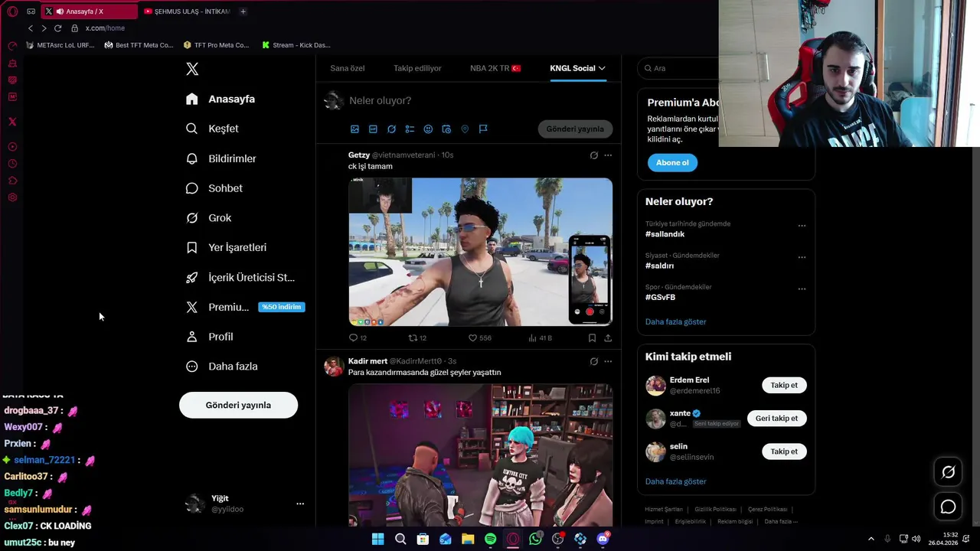Expand Daha fazla in left navigation
Image resolution: width=980 pixels, height=551 pixels.
(x=222, y=367)
